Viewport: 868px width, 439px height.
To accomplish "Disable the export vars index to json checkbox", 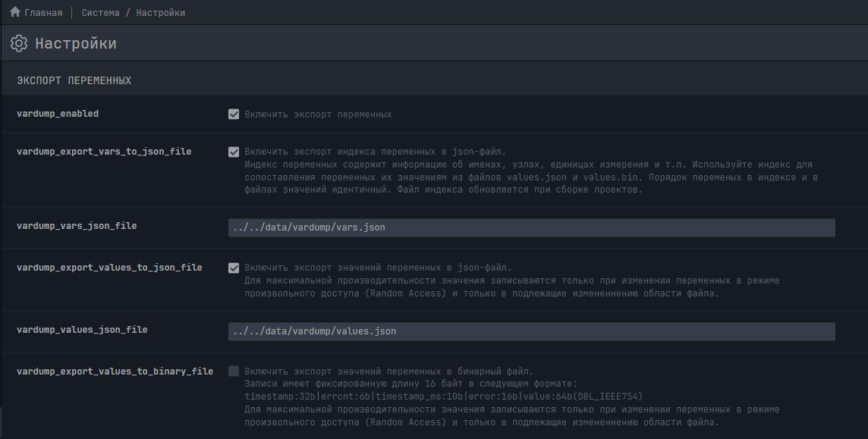I will tap(234, 152).
